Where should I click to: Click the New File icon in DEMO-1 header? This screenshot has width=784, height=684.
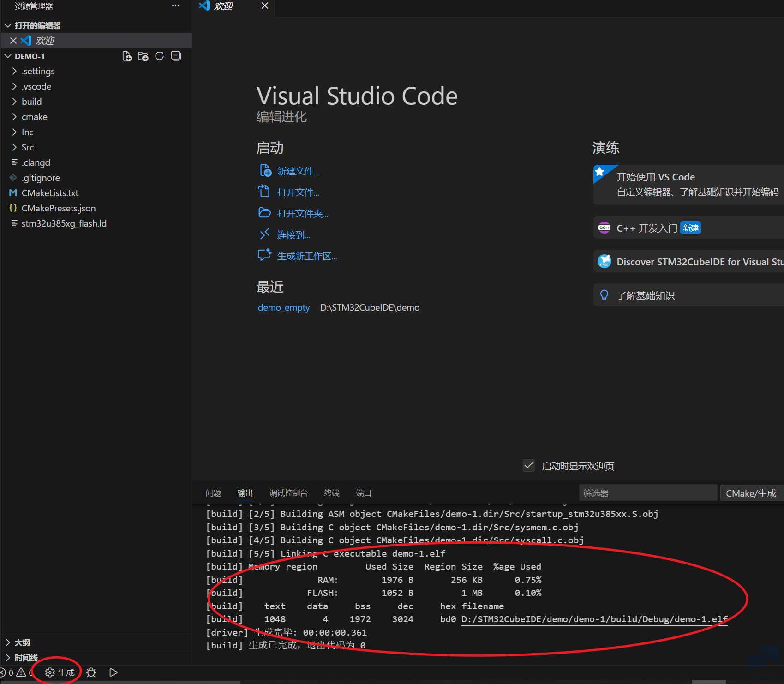pyautogui.click(x=127, y=56)
